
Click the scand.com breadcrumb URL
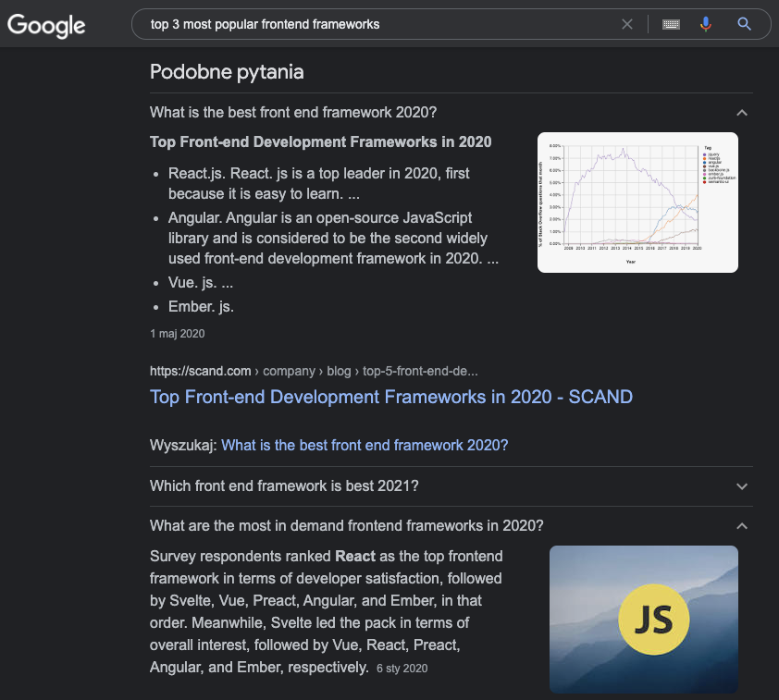(314, 371)
